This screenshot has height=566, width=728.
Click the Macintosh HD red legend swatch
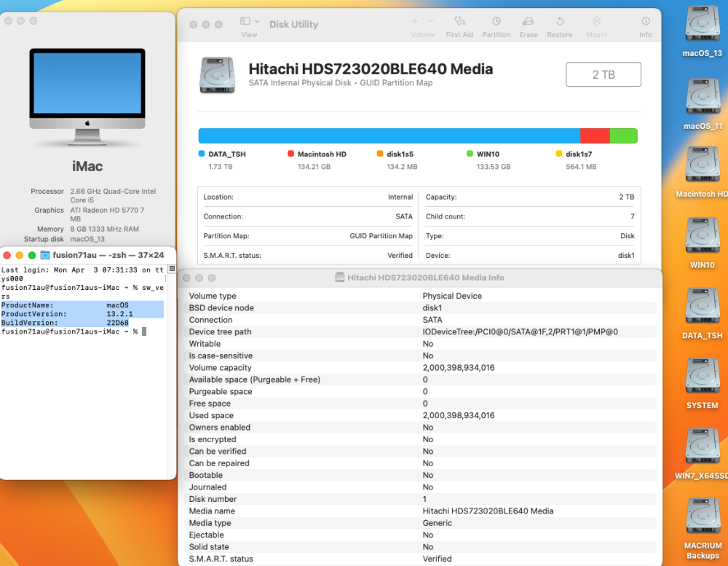click(290, 154)
